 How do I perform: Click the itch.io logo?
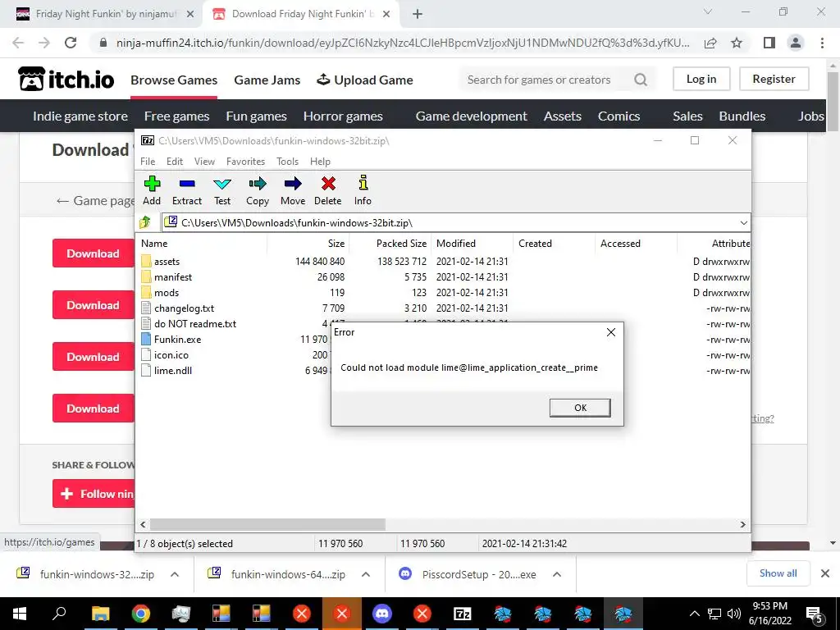coord(66,80)
